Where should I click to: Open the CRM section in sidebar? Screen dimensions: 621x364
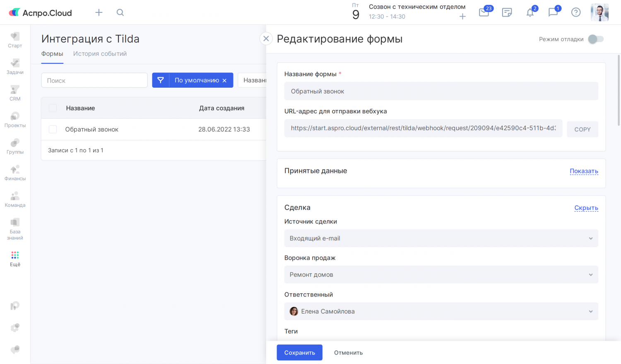tap(15, 93)
